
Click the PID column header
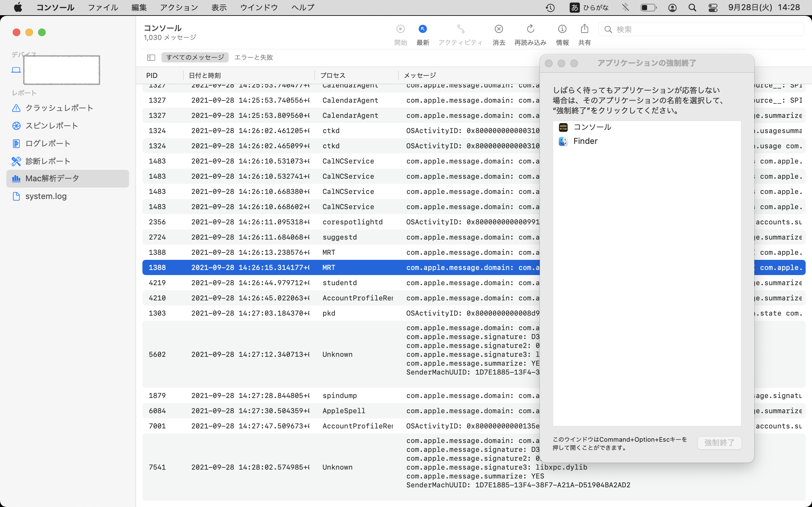(x=152, y=75)
